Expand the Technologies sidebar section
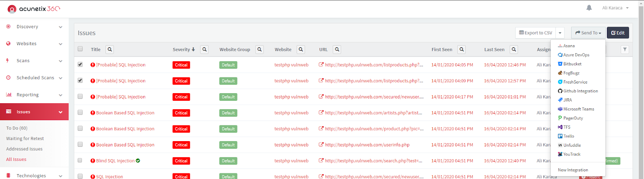This screenshot has height=179, width=644. coord(61,176)
